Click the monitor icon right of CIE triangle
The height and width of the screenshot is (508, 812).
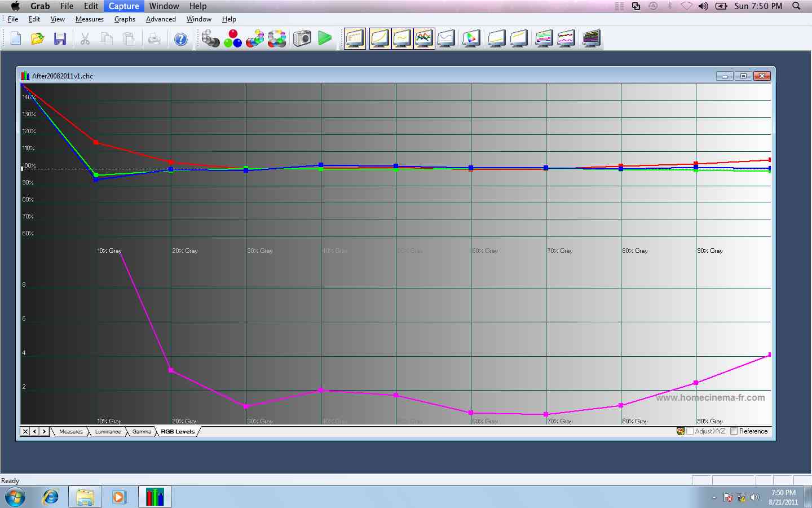497,38
